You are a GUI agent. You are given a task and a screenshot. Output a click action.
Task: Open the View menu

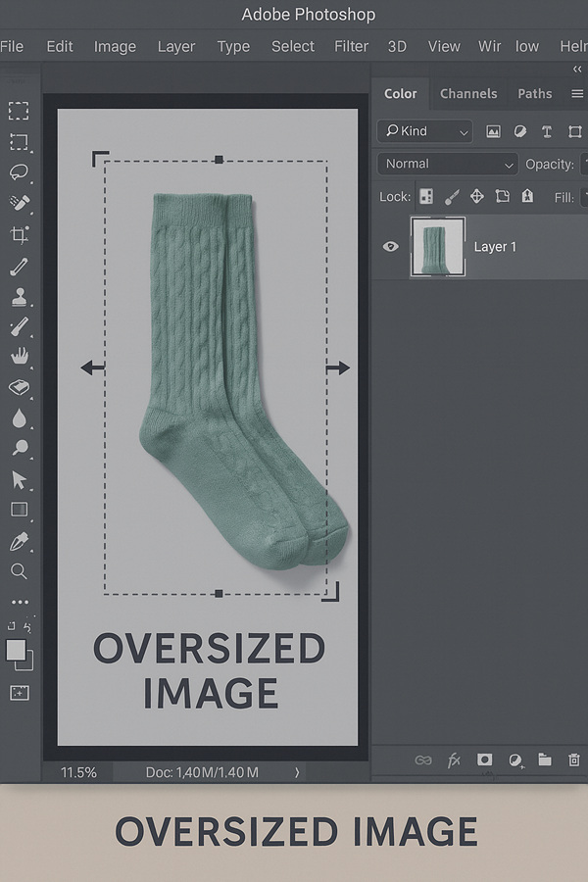444,46
